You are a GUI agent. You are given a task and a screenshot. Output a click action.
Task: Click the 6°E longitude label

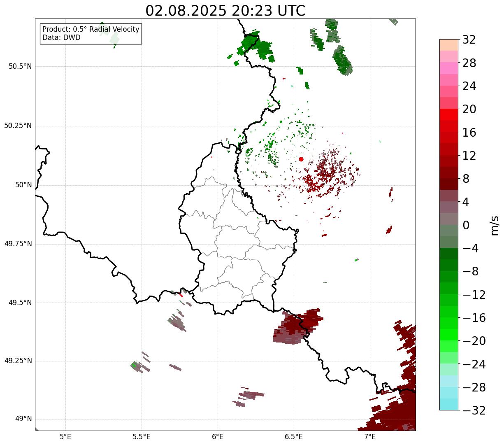[218, 436]
